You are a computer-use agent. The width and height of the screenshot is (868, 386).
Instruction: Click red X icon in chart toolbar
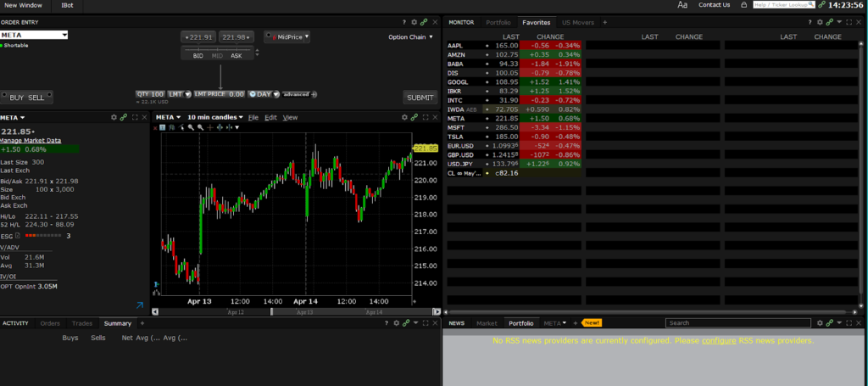(x=155, y=128)
